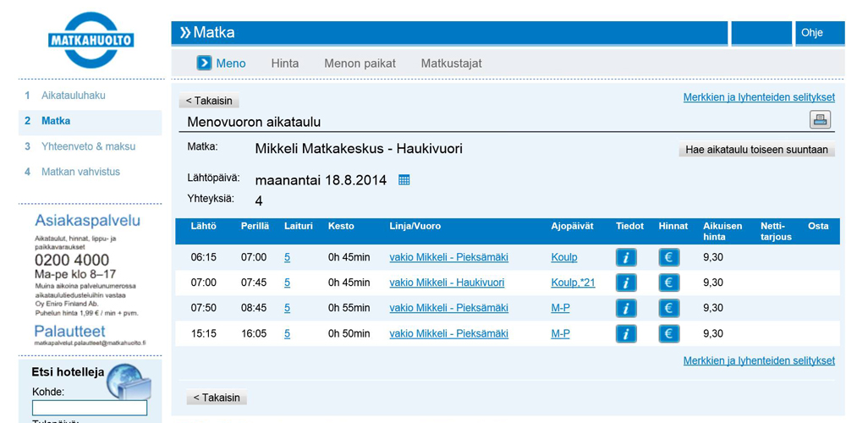868x423 pixels.
Task: Click 0h 50min duration cell
Action: 349,334
